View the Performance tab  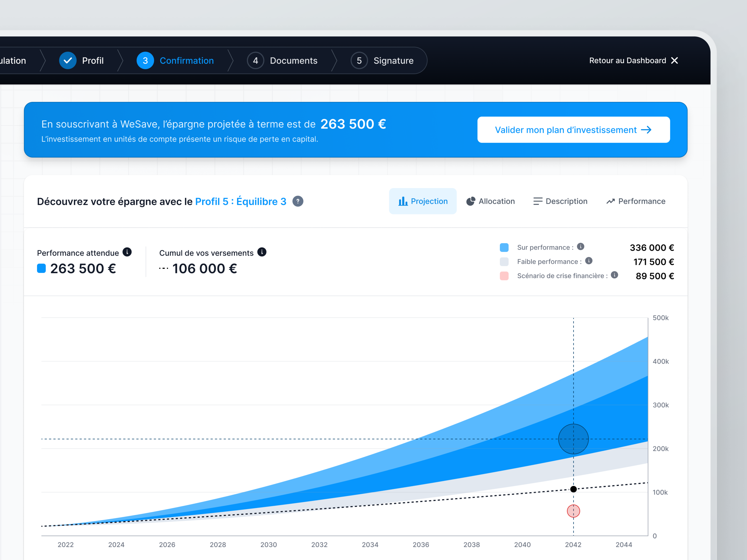[x=636, y=201]
